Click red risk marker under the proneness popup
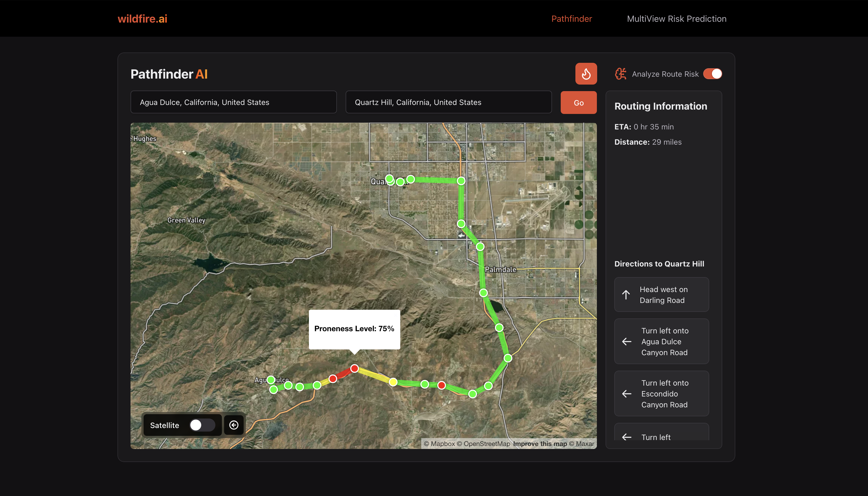The height and width of the screenshot is (496, 868). click(x=354, y=368)
